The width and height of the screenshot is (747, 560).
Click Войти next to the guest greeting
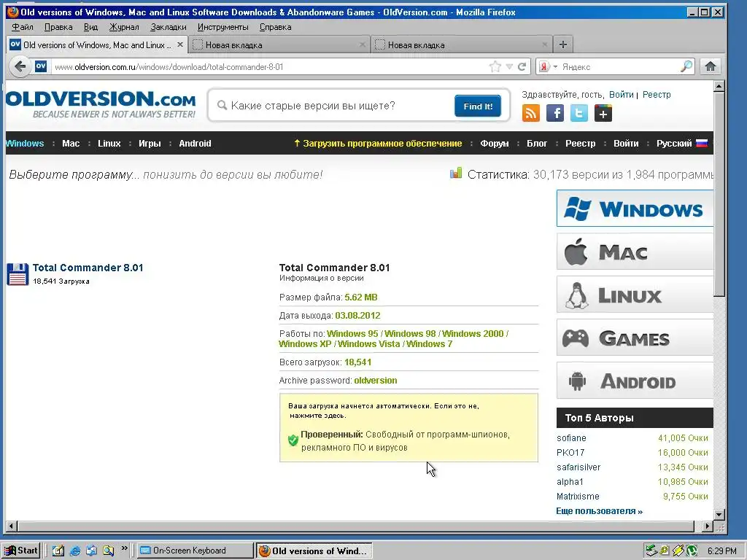pyautogui.click(x=622, y=94)
